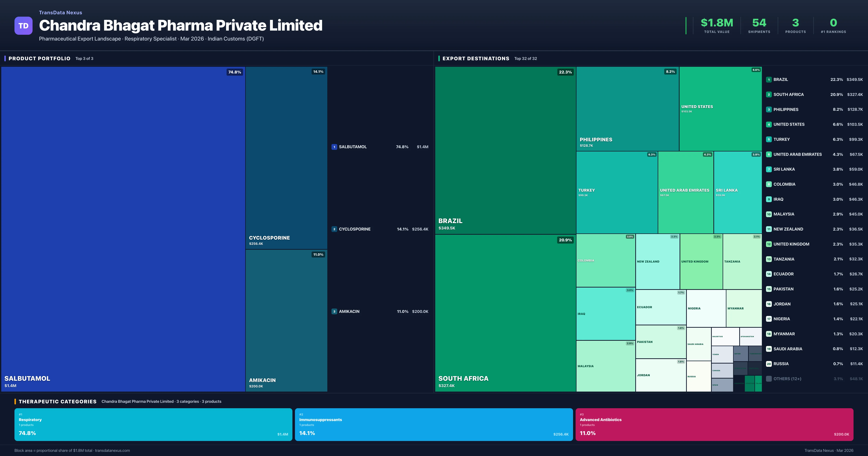The width and height of the screenshot is (868, 456).
Task: Select the Salbutamol treemap block
Action: (123, 229)
